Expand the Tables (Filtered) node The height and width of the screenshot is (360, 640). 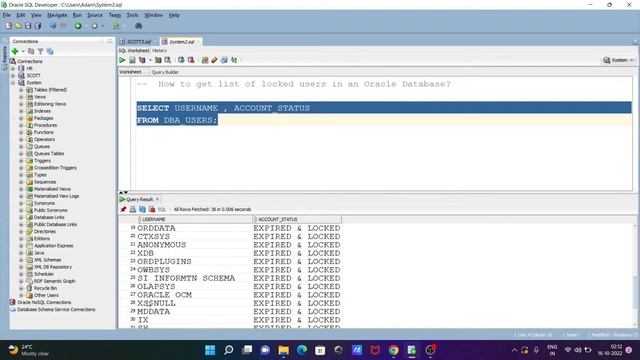(x=21, y=90)
